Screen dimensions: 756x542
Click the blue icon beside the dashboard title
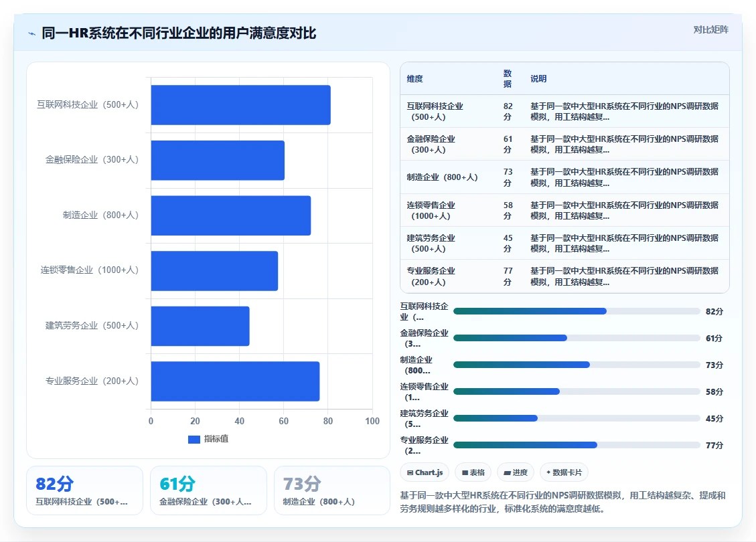pos(32,33)
